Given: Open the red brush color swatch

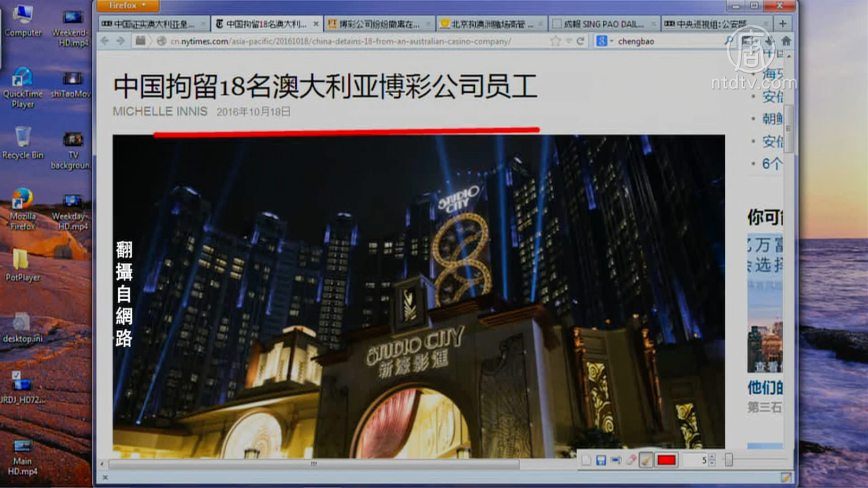Looking at the screenshot, I should pos(666,460).
